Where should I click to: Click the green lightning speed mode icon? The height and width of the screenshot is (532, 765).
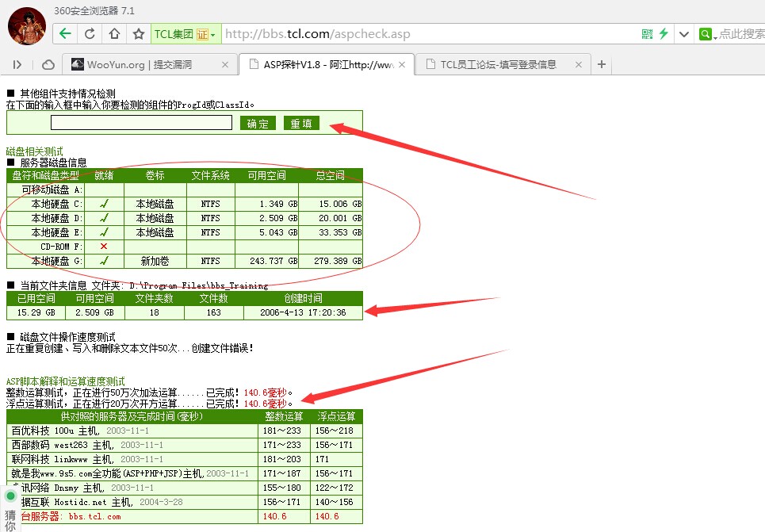[x=664, y=33]
